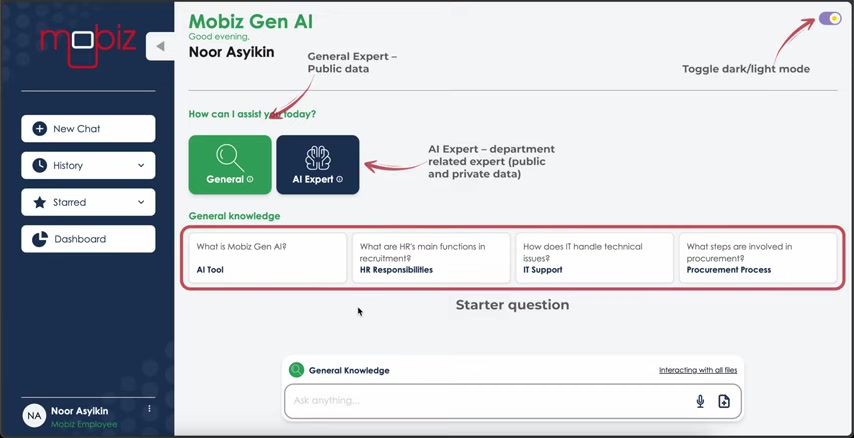Choose the Procurement Process starter card
This screenshot has height=438, width=854.
tap(758, 258)
